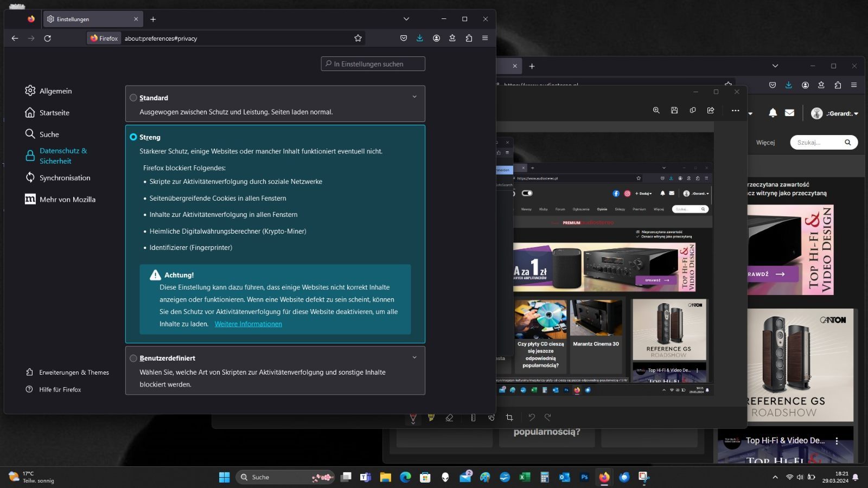
Task: Open Excel from the taskbar
Action: click(525, 477)
